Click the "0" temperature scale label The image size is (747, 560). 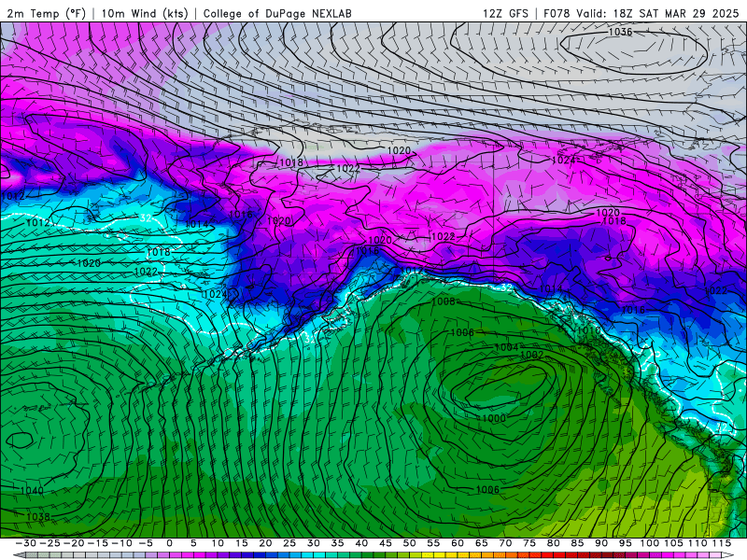point(170,543)
